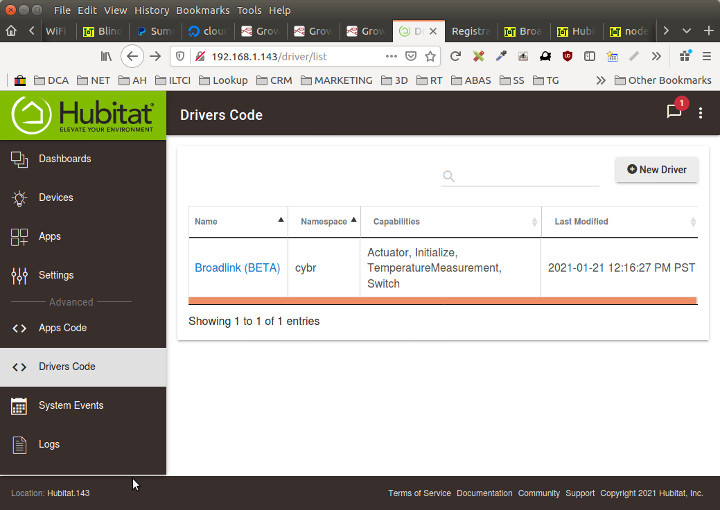Select Drivers Code in sidebar
This screenshot has height=510, width=720.
point(83,367)
